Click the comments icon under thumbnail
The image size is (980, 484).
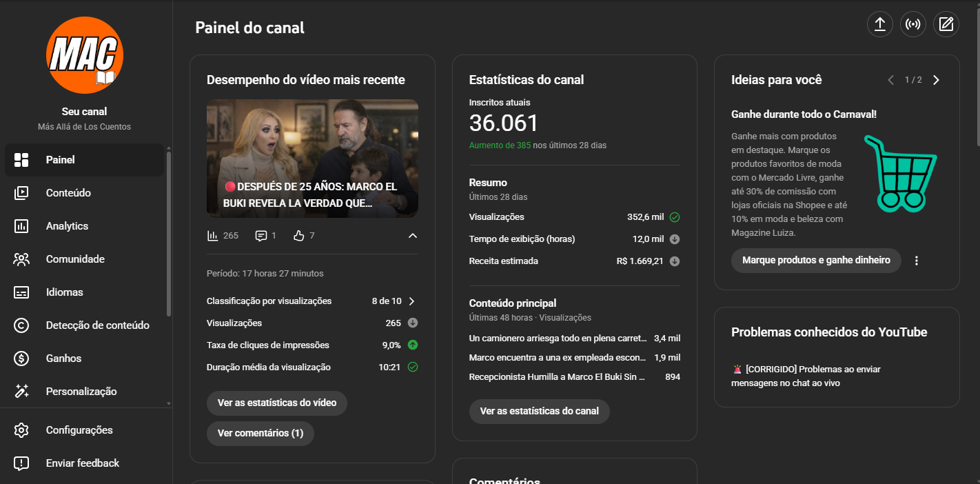(x=261, y=236)
